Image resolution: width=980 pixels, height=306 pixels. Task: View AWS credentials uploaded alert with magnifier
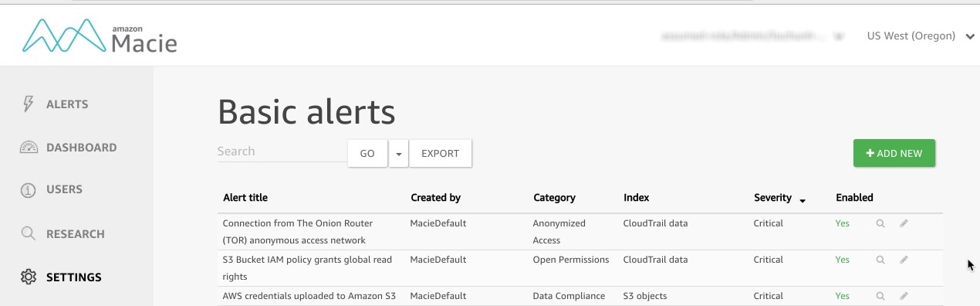tap(880, 296)
